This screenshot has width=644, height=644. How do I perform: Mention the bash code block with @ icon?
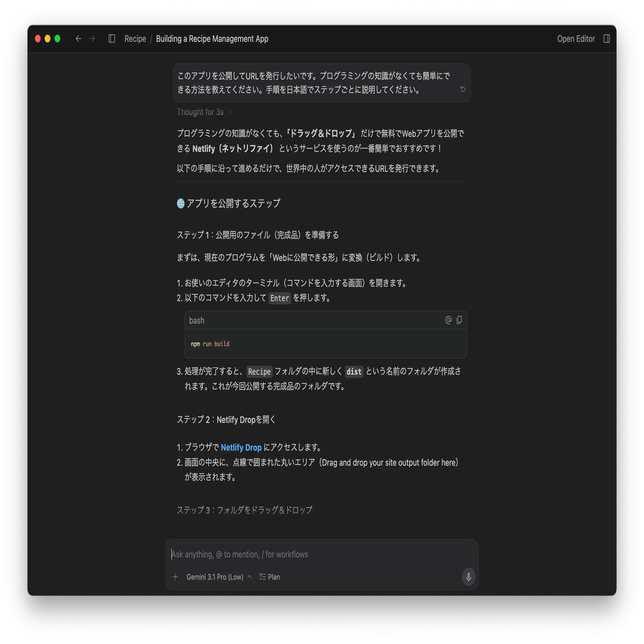click(x=448, y=320)
